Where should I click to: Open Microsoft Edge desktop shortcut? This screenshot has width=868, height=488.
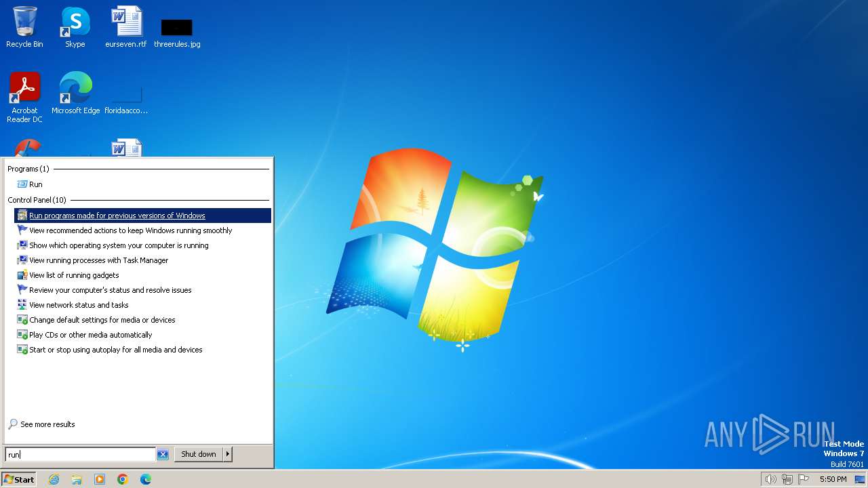click(75, 94)
